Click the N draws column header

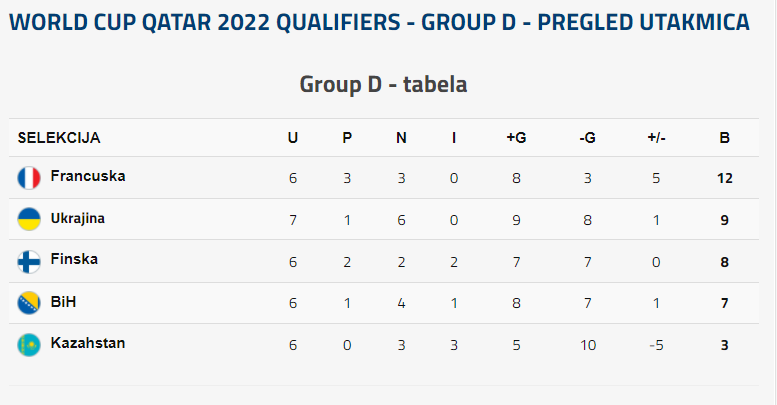click(x=401, y=138)
